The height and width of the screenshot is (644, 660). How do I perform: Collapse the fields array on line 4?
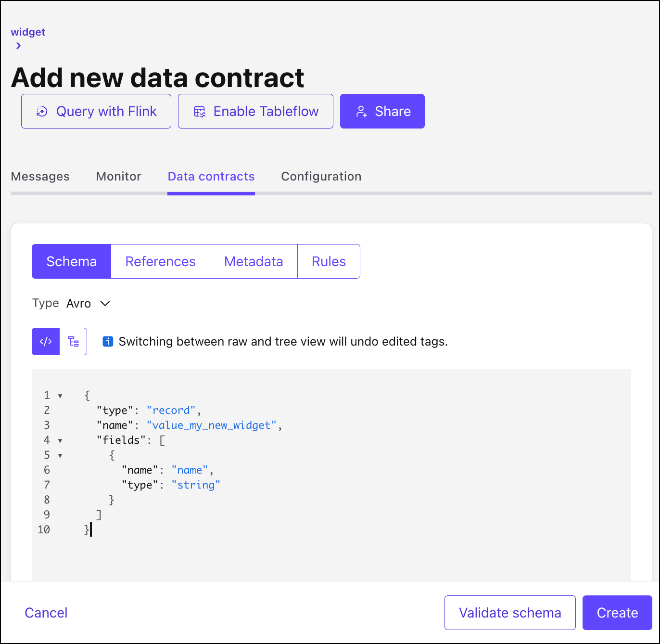click(60, 440)
